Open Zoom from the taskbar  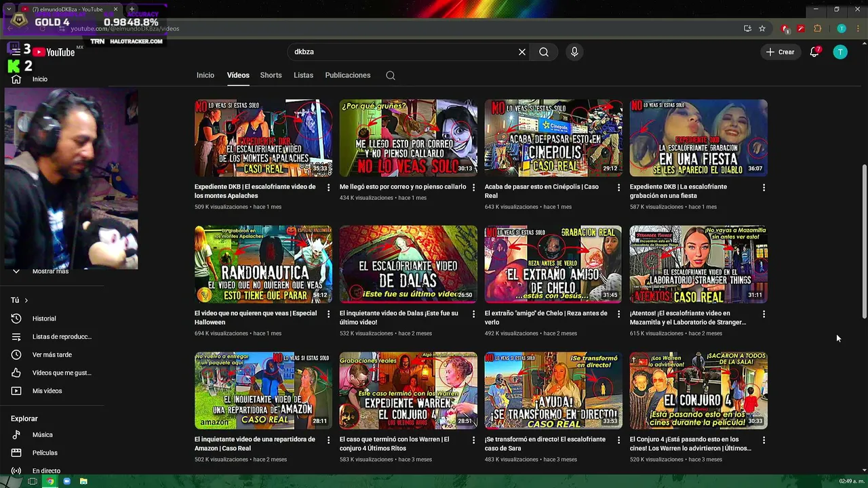click(x=66, y=481)
